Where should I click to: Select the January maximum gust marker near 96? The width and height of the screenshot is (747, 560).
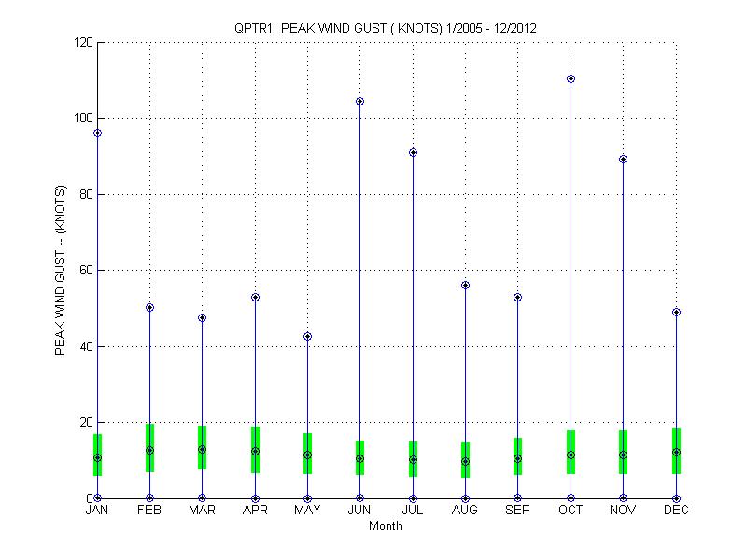coord(98,133)
